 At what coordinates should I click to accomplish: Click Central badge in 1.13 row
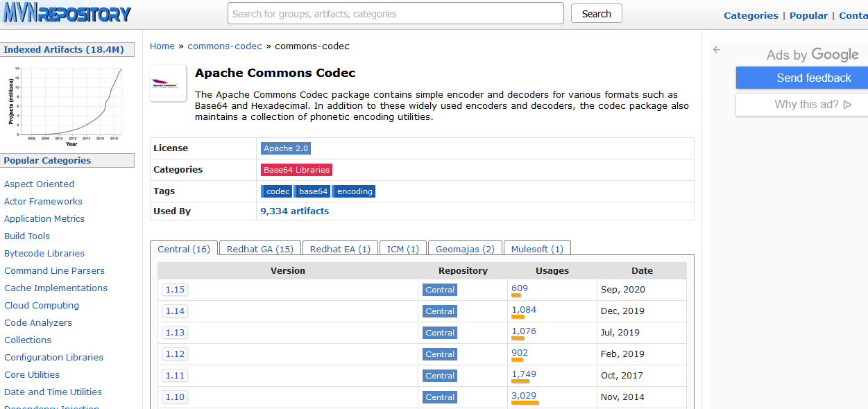tap(440, 333)
